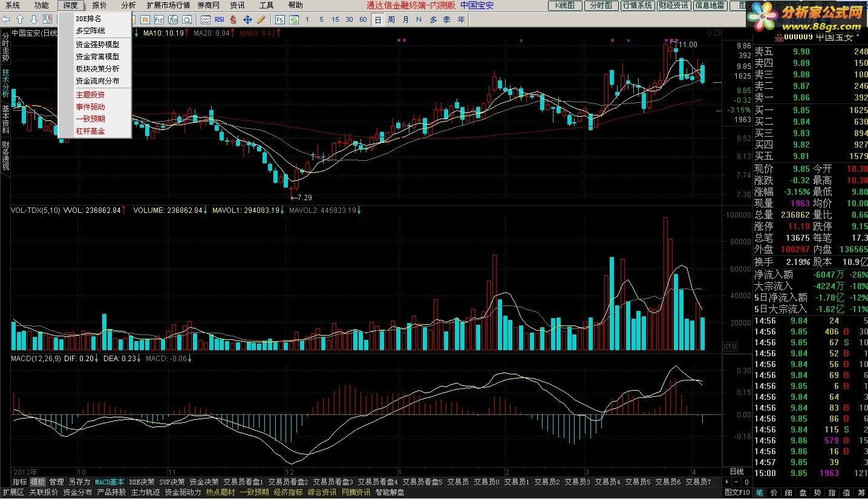Switch to monthly 月 period
The image size is (868, 499).
coord(405,19)
